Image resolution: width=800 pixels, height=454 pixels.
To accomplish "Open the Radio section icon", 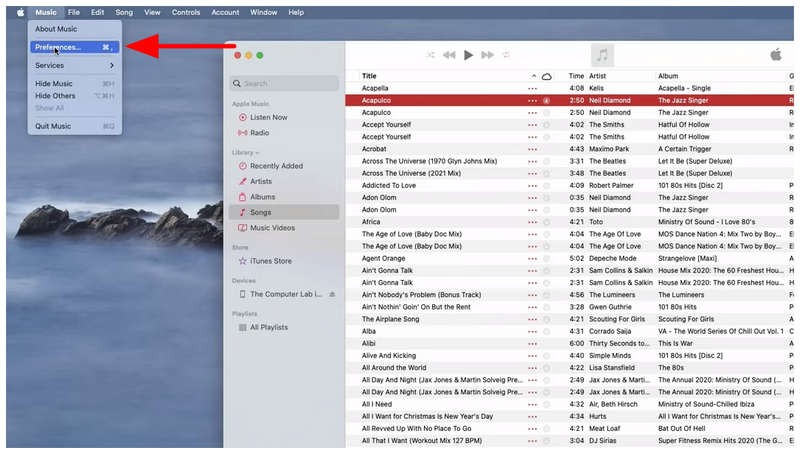I will point(242,133).
